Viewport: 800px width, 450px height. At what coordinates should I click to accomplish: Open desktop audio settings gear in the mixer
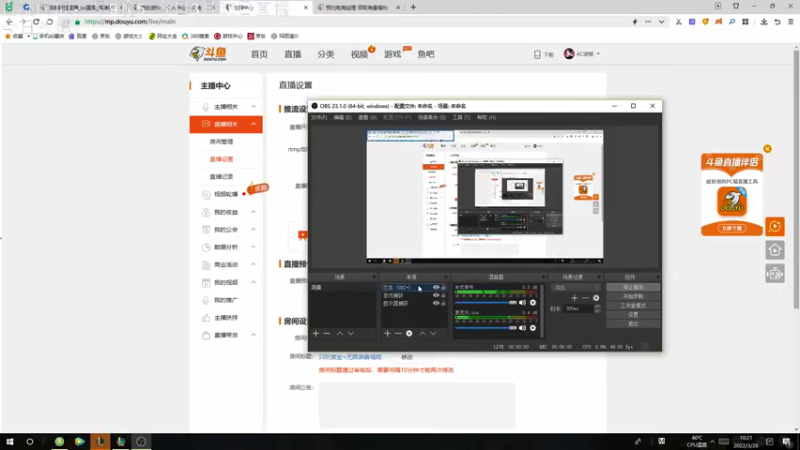tap(533, 303)
